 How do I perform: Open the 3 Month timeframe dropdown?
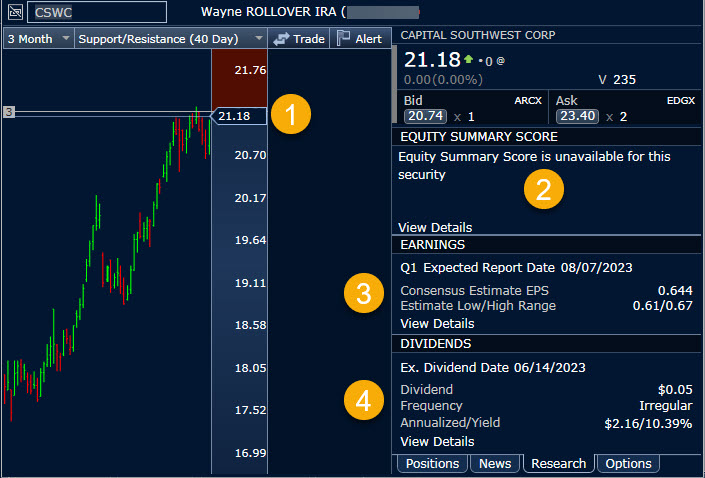38,38
